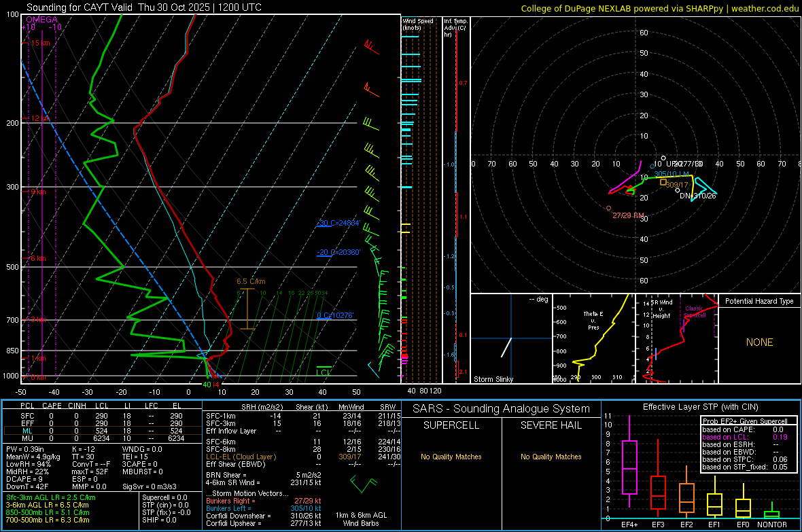Viewport: 802px width, 532px height.
Task: Select the SFC-6km shear row
Action: [x=303, y=442]
